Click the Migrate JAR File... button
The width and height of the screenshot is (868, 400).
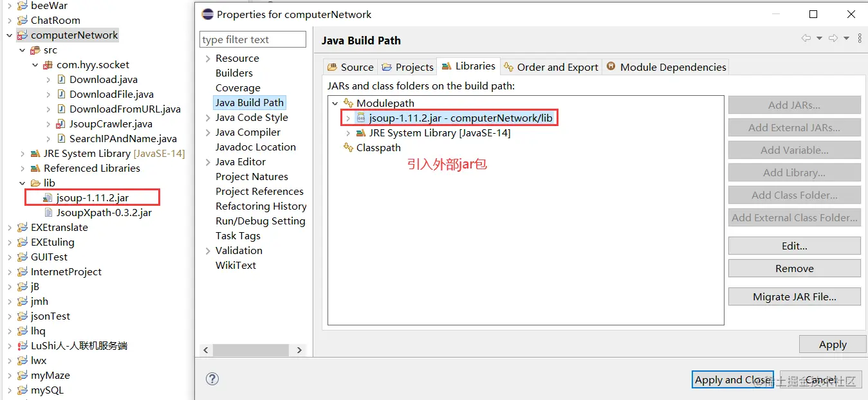[x=795, y=296]
